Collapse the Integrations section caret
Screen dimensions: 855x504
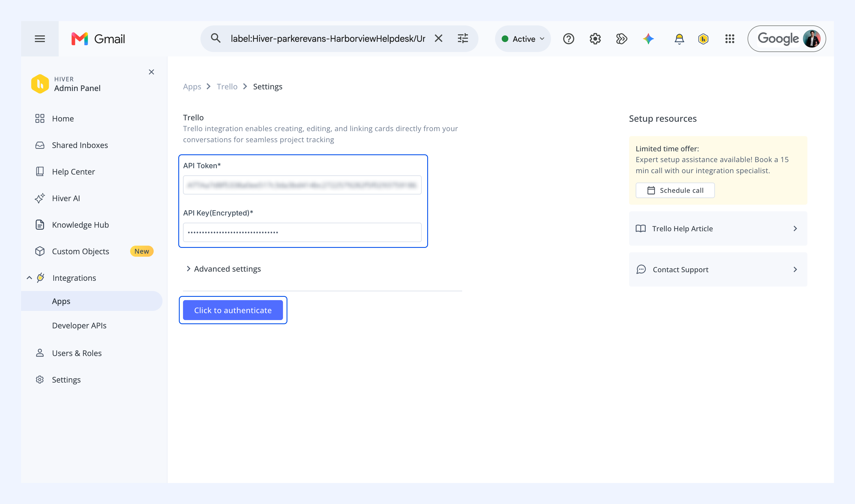pyautogui.click(x=29, y=278)
